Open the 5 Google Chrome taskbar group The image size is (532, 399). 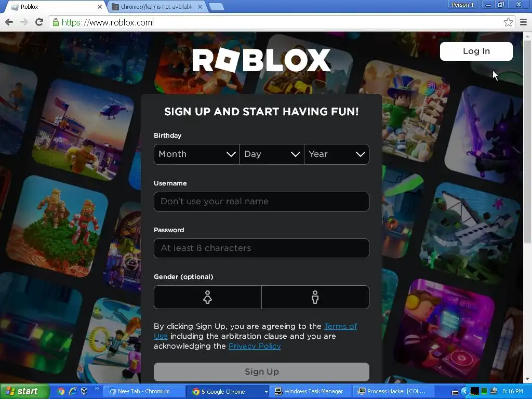[x=229, y=392]
